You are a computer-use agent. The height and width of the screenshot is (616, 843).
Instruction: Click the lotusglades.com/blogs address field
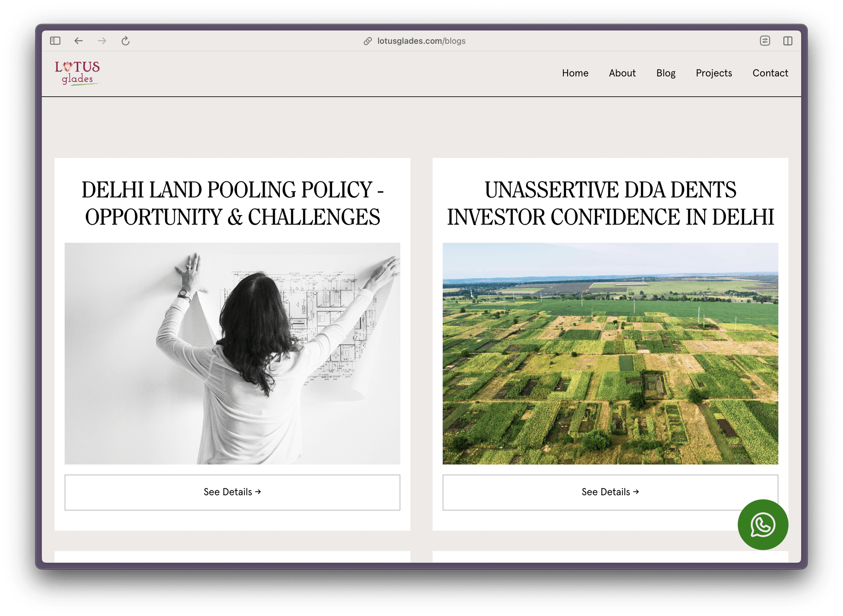[421, 41]
